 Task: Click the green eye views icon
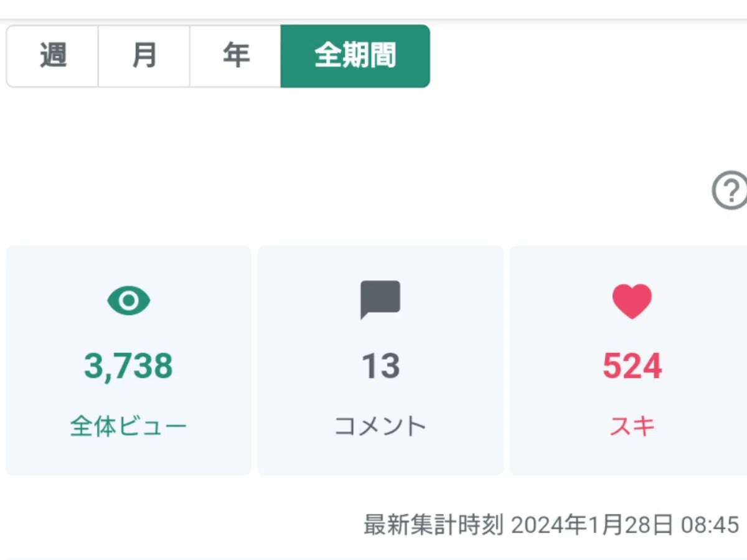(x=129, y=301)
